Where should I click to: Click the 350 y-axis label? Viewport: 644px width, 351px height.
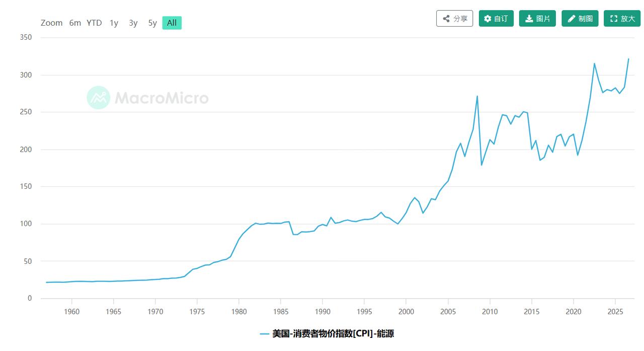(26, 38)
